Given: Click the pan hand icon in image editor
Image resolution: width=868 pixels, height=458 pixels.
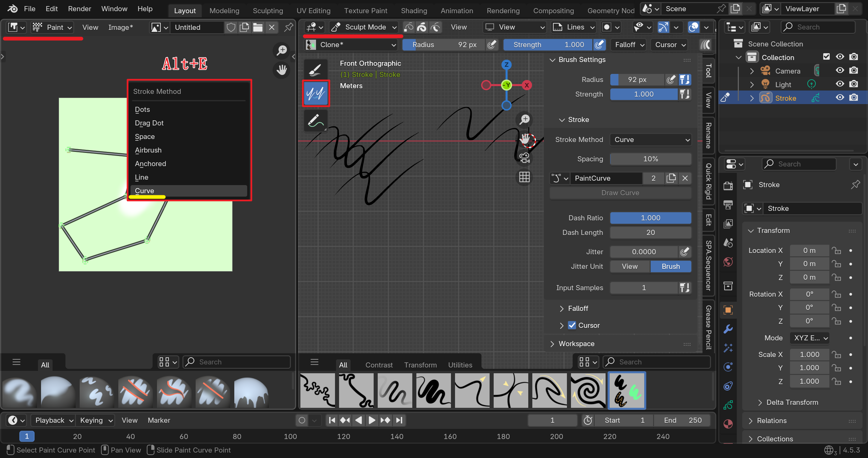Looking at the screenshot, I should pos(281,70).
